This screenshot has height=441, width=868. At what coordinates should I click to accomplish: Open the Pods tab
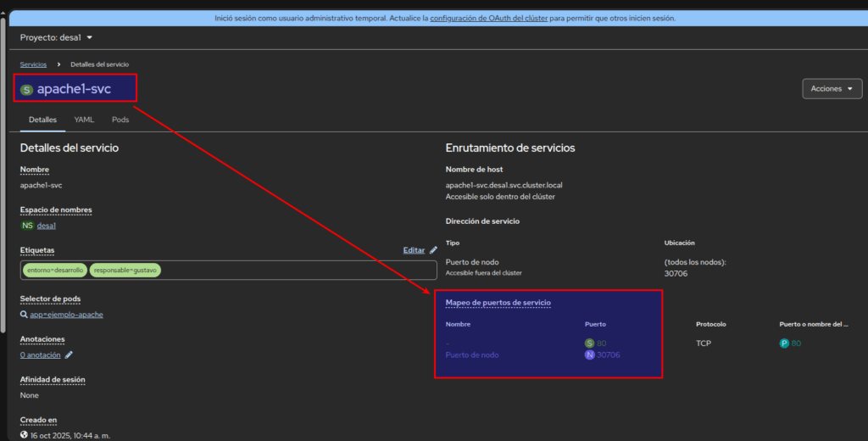point(120,120)
